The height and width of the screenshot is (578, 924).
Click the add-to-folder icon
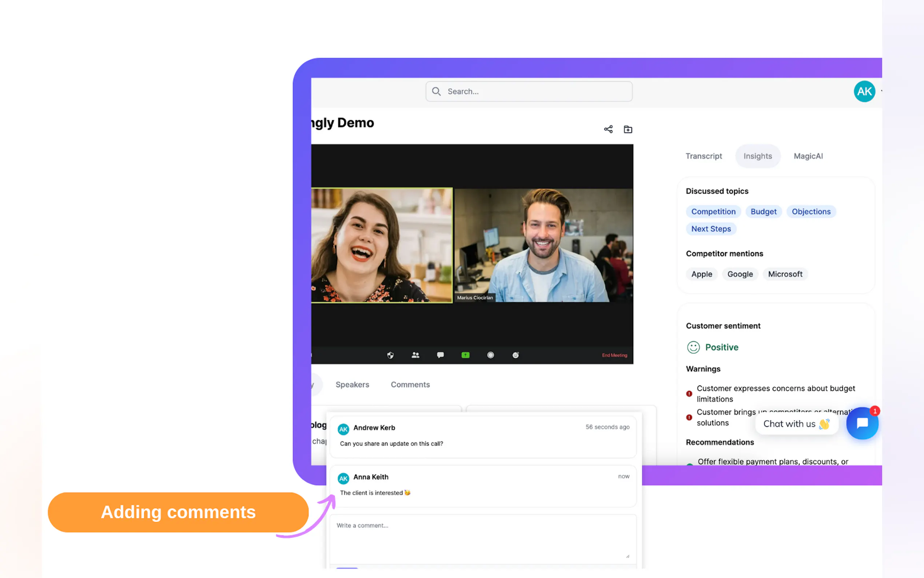point(628,129)
